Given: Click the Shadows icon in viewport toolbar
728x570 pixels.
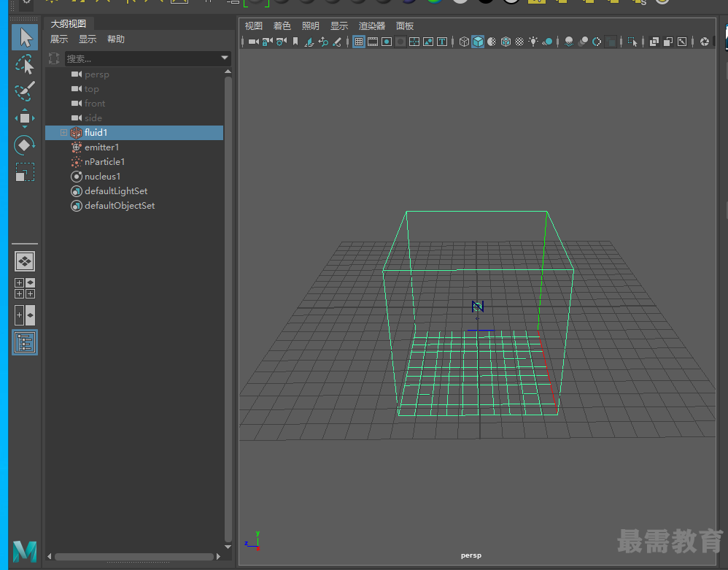Looking at the screenshot, I should coord(547,42).
